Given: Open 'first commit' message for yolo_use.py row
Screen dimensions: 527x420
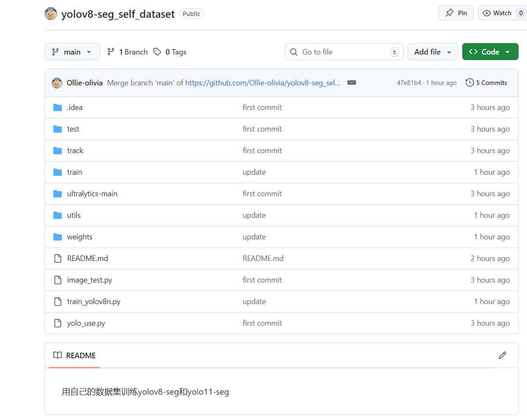Looking at the screenshot, I should [262, 323].
